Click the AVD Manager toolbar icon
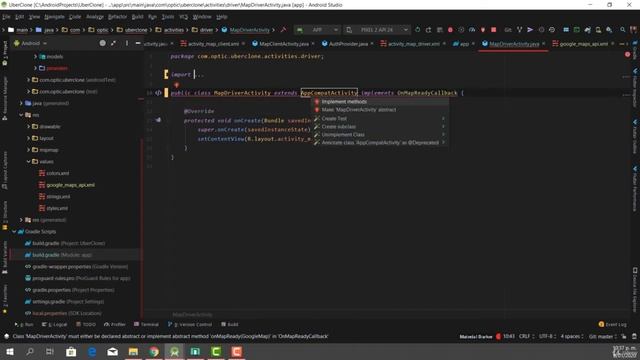Screen dimensions: 640x360 tap(598, 30)
